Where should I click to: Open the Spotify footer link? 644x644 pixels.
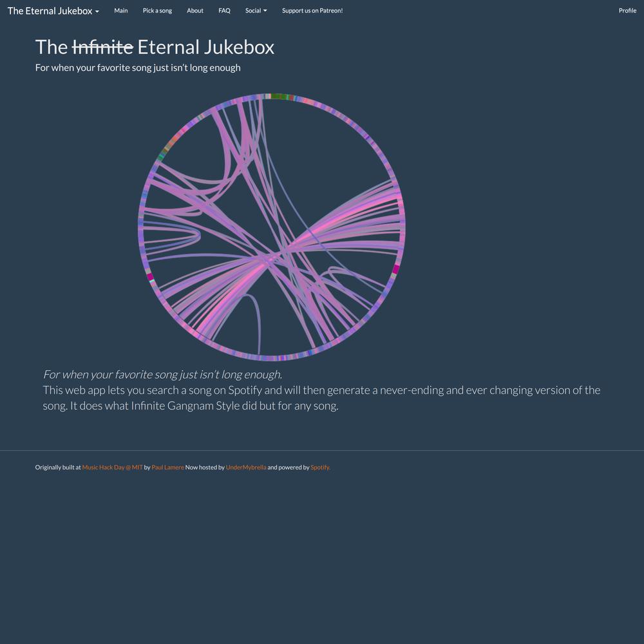(320, 467)
